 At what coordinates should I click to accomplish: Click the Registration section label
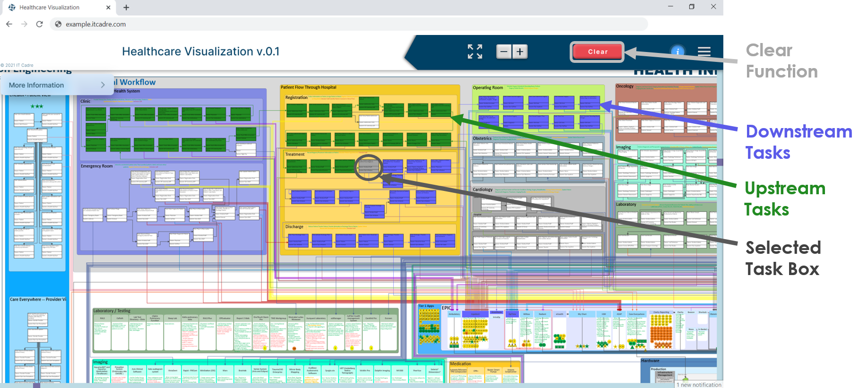(x=296, y=97)
